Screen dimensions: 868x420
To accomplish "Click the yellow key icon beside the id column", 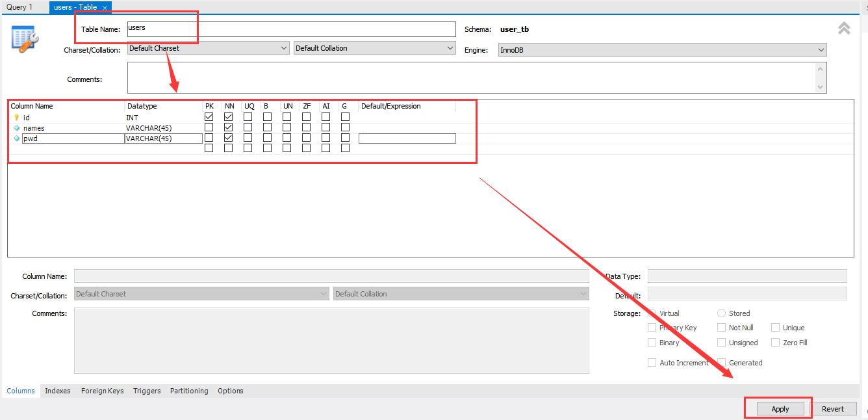I will pos(18,117).
